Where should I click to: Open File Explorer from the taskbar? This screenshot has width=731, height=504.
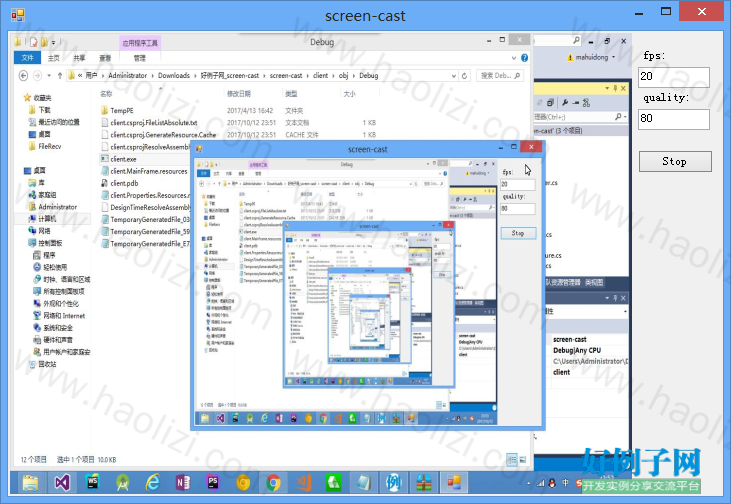[30, 483]
